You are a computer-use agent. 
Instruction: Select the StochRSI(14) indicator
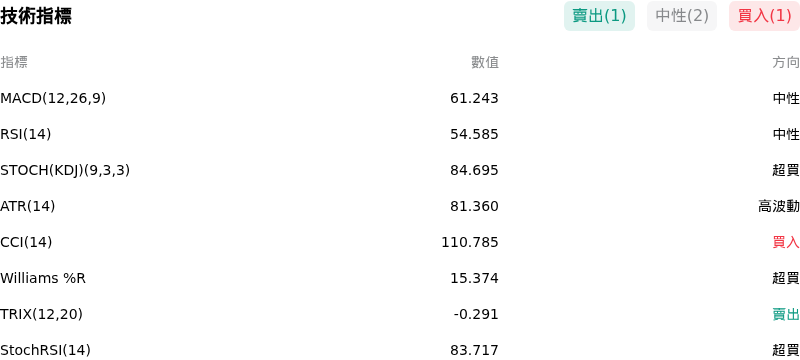coord(45,350)
